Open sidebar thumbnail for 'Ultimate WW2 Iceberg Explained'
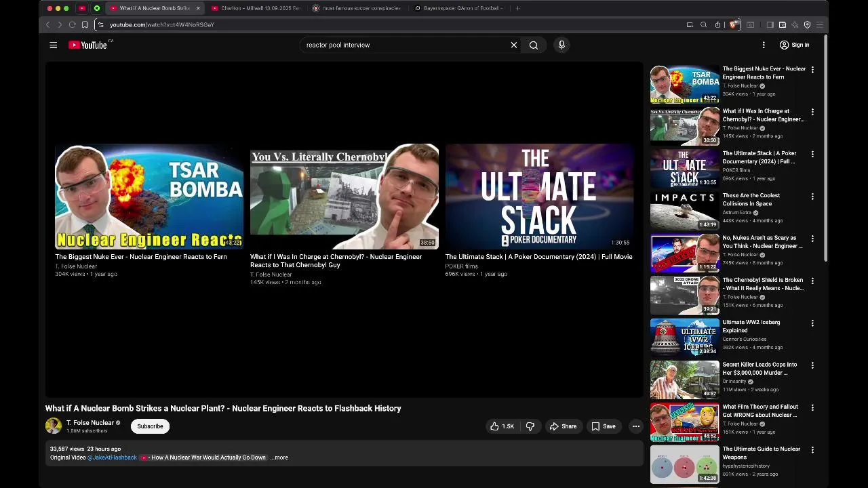Viewport: 868px width, 488px height. pyautogui.click(x=685, y=338)
